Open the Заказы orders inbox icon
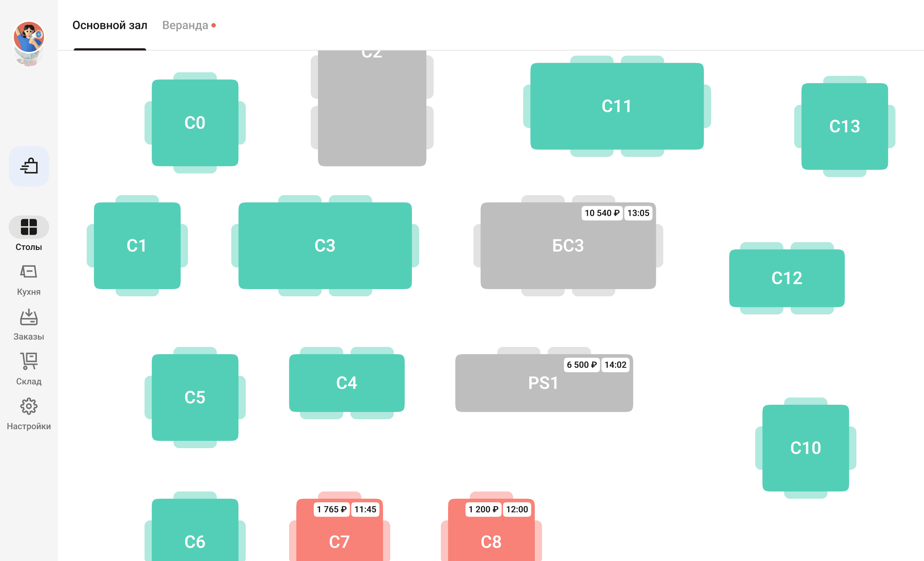The height and width of the screenshot is (561, 924). click(x=29, y=317)
